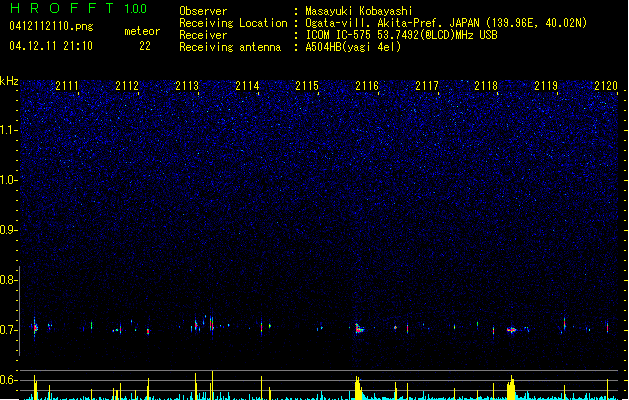Viewport: 629px width, 400px height.
Task: Click the 0.6 kHz axis label
Action: [8, 380]
